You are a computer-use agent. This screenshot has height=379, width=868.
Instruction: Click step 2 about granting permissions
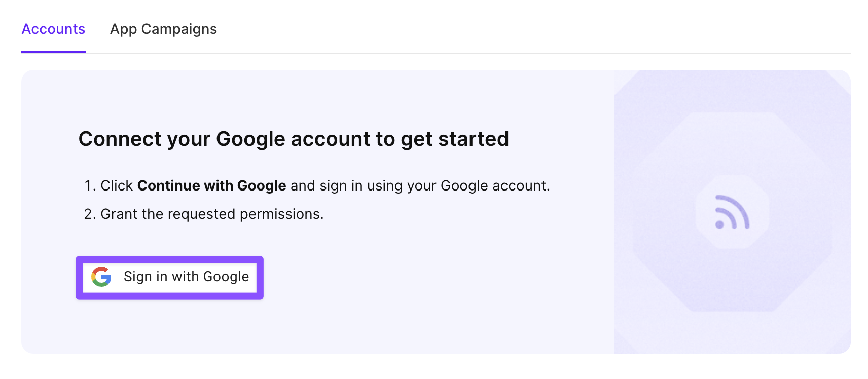point(205,213)
